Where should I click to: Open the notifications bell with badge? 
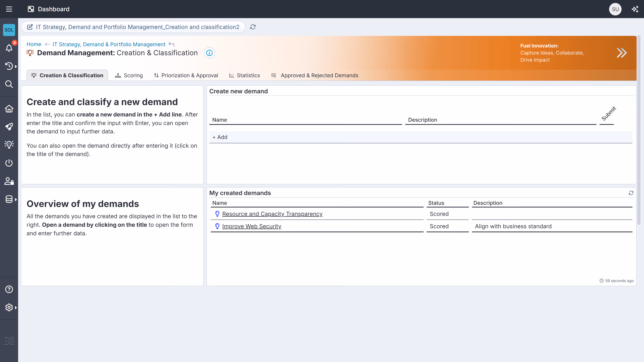[x=9, y=48]
